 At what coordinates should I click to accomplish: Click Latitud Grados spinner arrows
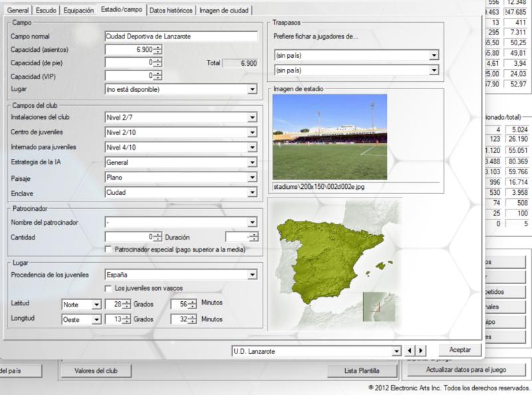tap(126, 304)
